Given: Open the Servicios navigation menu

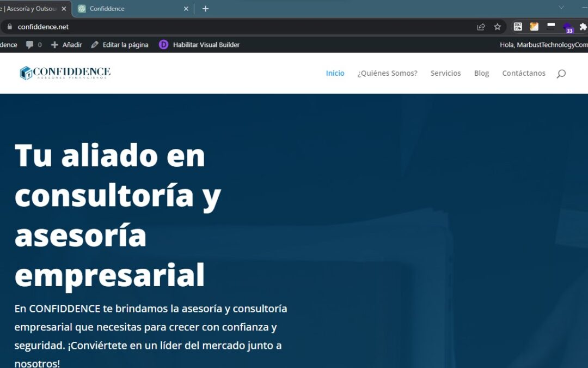Looking at the screenshot, I should tap(445, 73).
